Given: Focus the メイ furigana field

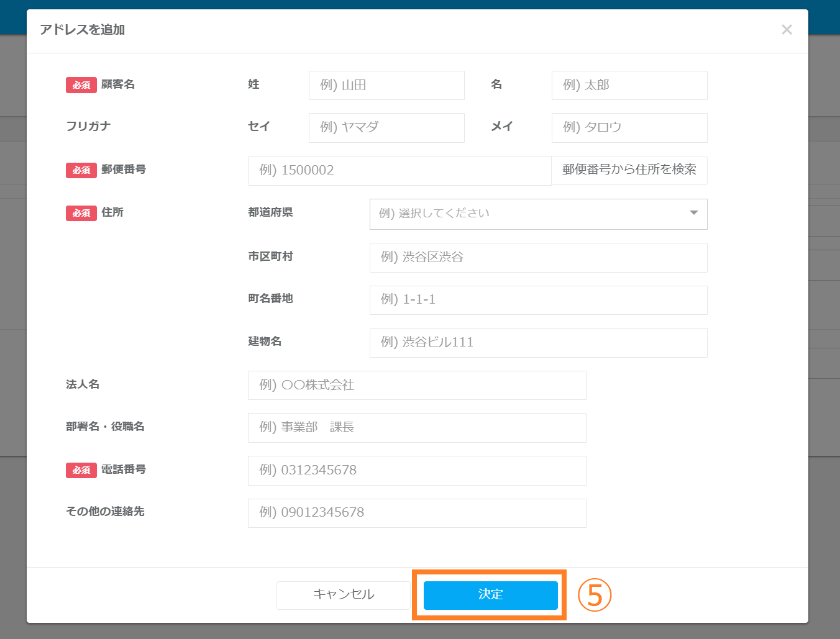Looking at the screenshot, I should (x=629, y=127).
